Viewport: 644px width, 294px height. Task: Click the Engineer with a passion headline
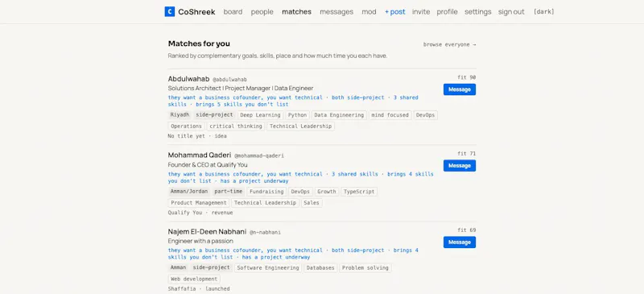coord(200,241)
